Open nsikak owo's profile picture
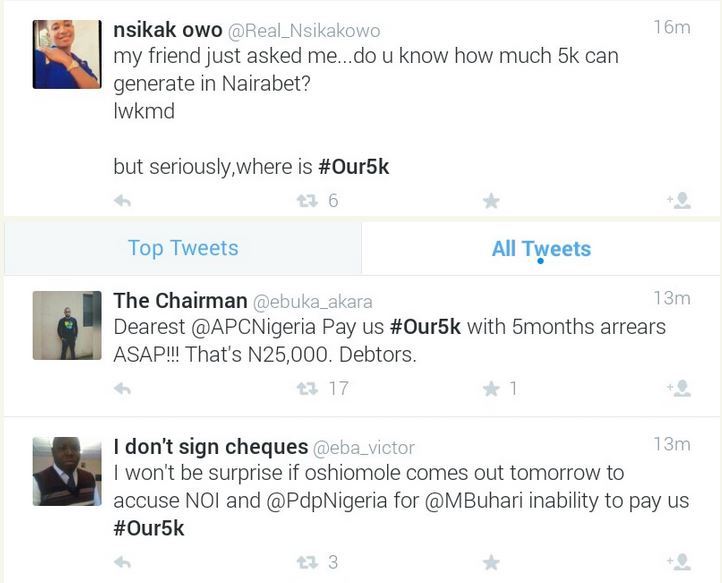This screenshot has width=722, height=583. coord(67,54)
